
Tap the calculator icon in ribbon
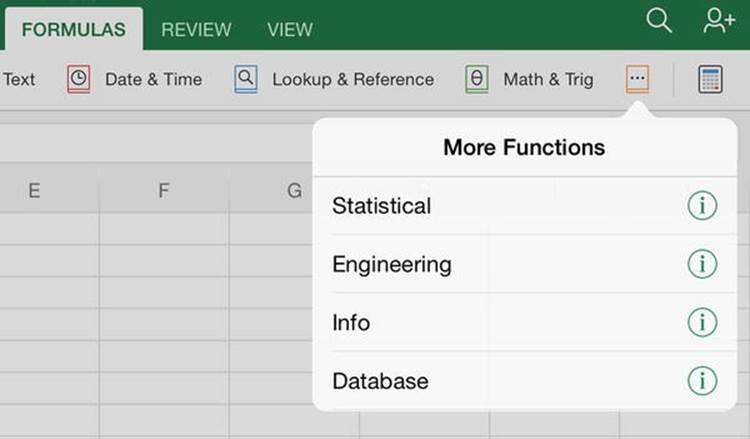point(710,79)
